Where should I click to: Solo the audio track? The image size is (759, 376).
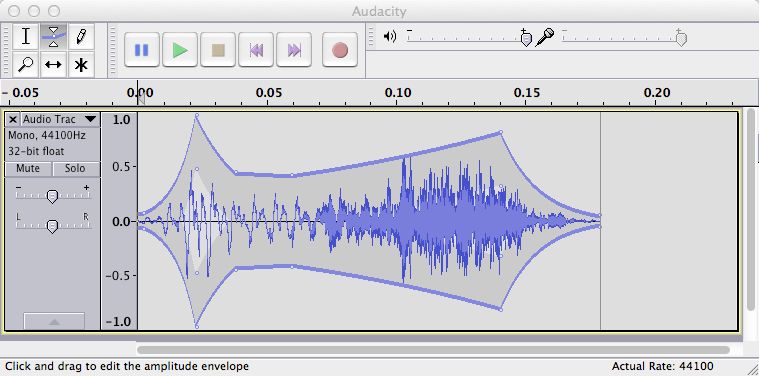[x=76, y=169]
